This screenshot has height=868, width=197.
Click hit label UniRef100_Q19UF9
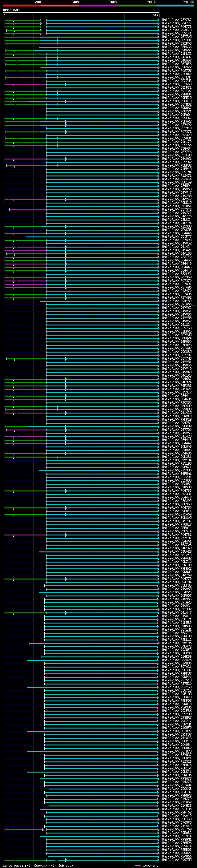pos(177,728)
